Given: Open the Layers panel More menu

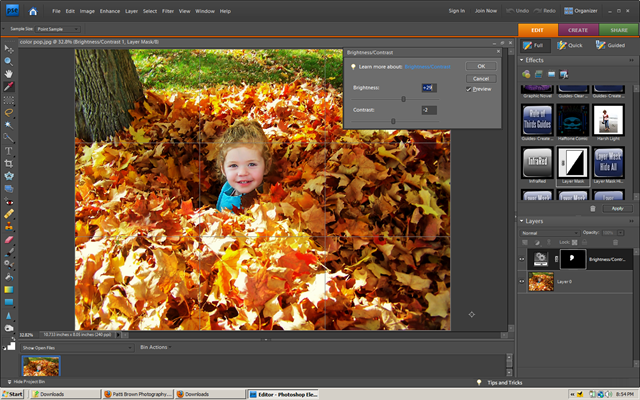Looking at the screenshot, I should click(631, 221).
